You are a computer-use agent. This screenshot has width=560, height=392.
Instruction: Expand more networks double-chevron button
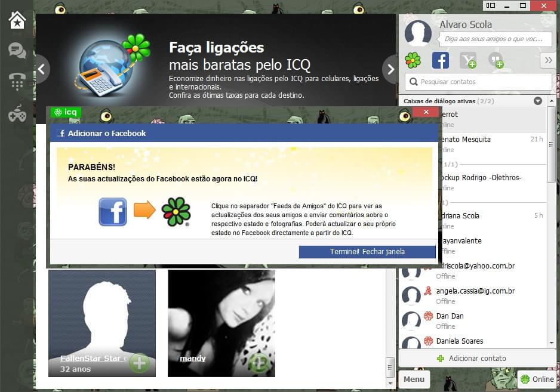click(548, 60)
